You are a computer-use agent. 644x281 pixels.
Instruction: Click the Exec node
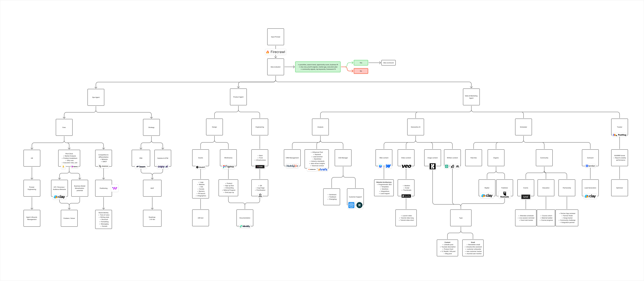click(x=64, y=127)
